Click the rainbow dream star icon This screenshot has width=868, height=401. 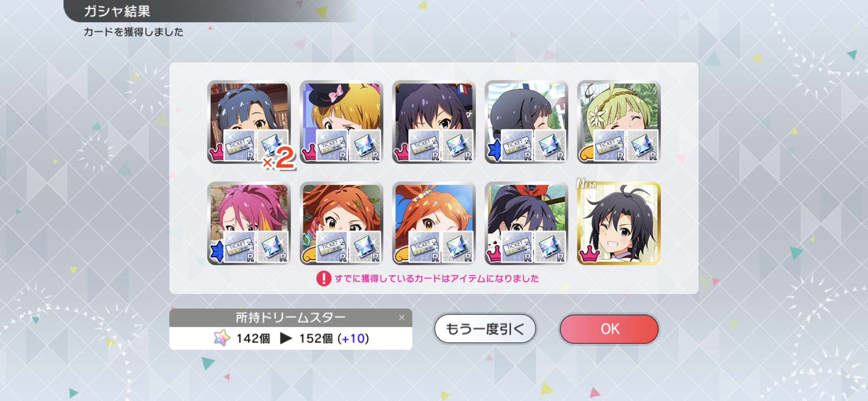(222, 338)
